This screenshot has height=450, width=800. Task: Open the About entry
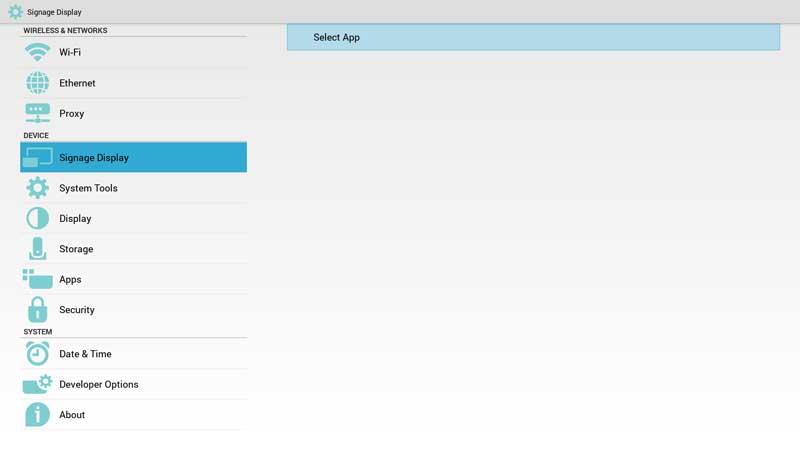pyautogui.click(x=134, y=414)
